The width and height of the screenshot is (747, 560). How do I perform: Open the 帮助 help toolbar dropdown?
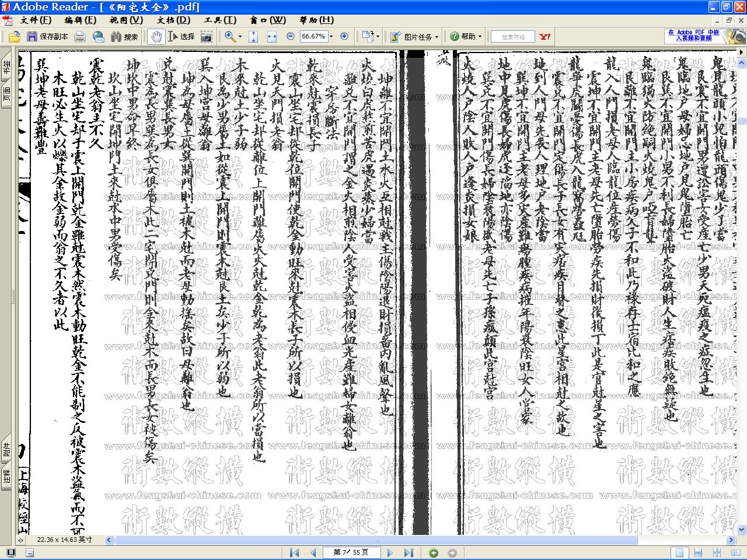tap(466, 37)
